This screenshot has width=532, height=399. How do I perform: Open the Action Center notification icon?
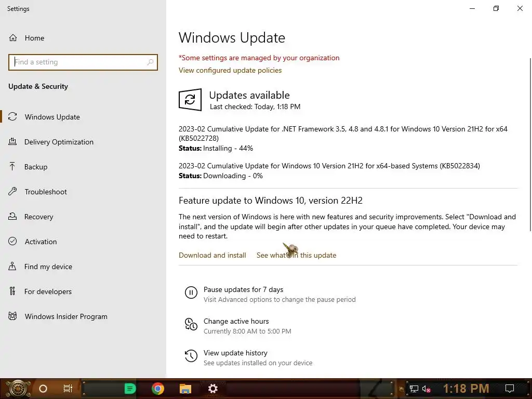[510, 389]
